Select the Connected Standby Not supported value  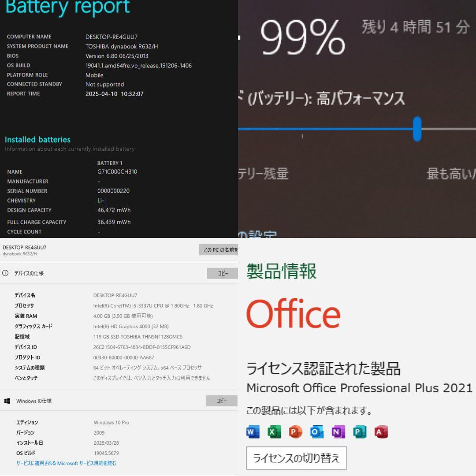click(105, 84)
